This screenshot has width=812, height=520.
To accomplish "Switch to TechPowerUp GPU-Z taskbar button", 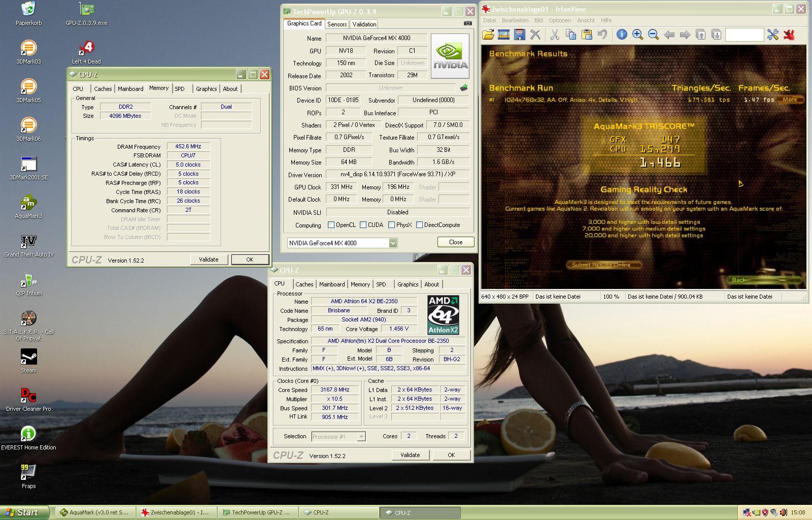I will coord(257,512).
